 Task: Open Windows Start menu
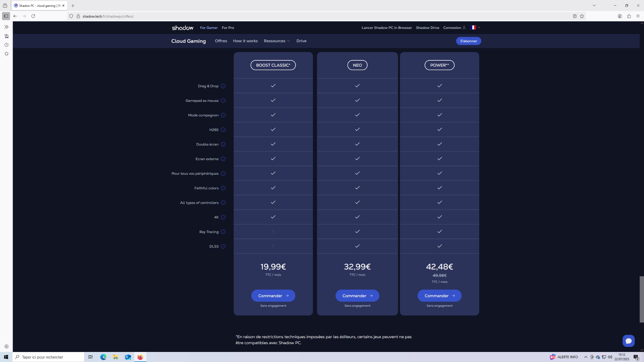click(x=6, y=357)
